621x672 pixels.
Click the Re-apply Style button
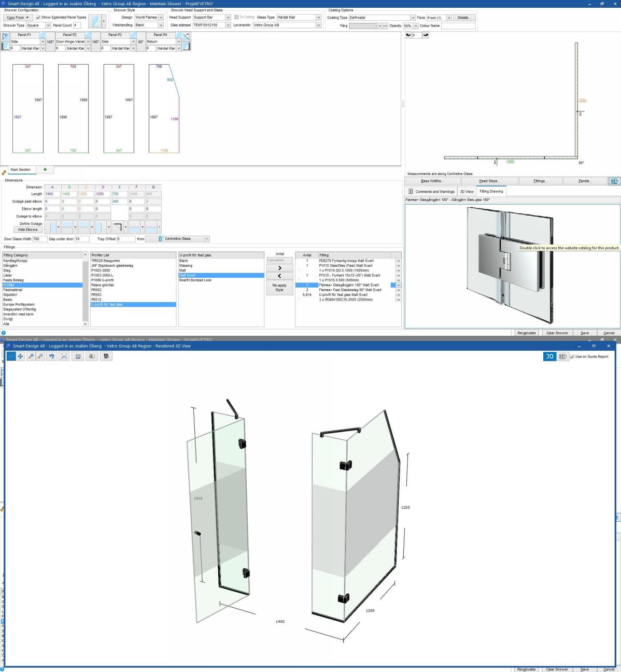click(x=279, y=288)
